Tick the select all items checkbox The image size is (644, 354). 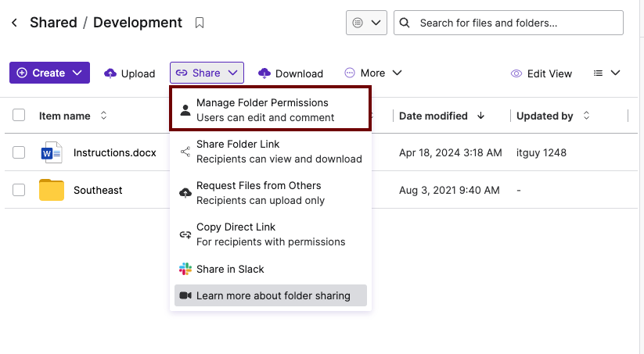pyautogui.click(x=19, y=116)
